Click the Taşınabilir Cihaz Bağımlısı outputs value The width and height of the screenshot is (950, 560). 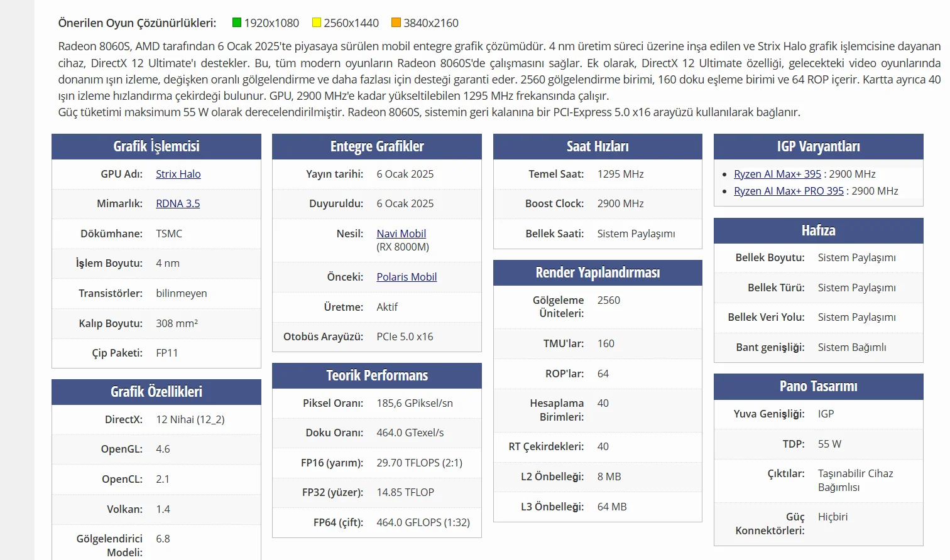[x=856, y=480]
